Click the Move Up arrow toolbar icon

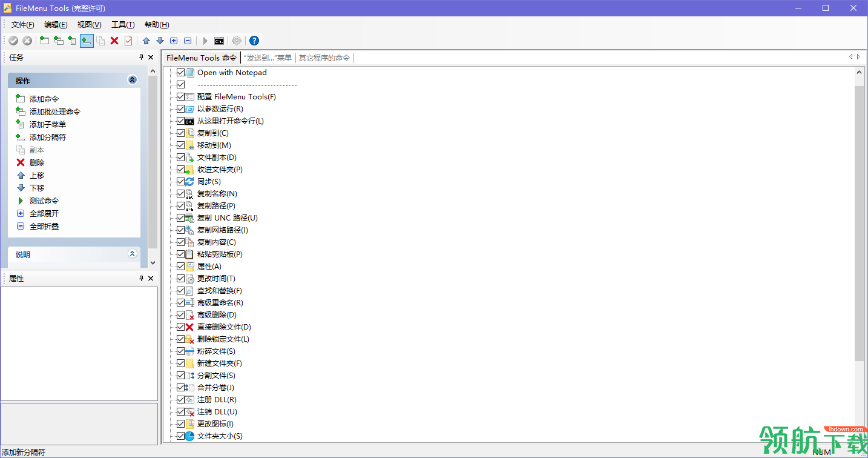146,41
